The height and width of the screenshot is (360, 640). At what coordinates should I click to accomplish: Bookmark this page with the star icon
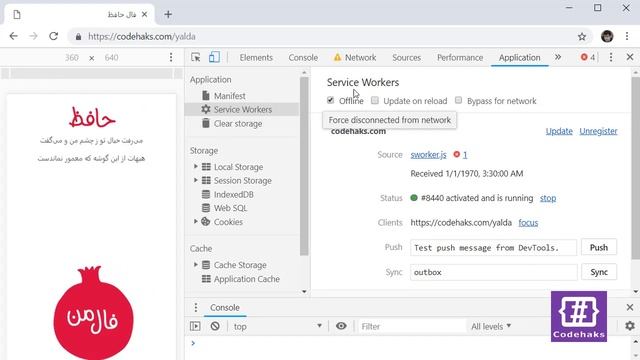[x=582, y=37]
